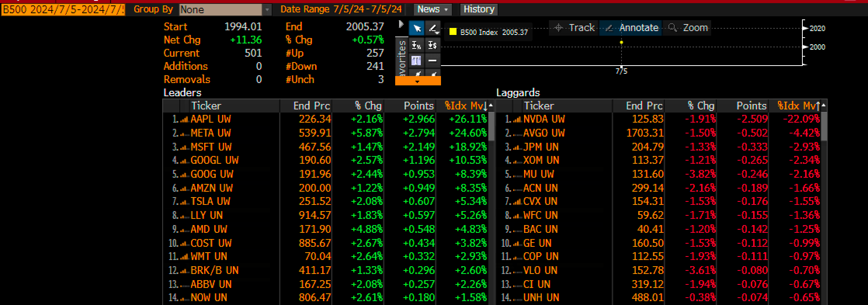Expand annotation palette using orange arrow bar
This screenshot has height=305, width=868.
418,81
